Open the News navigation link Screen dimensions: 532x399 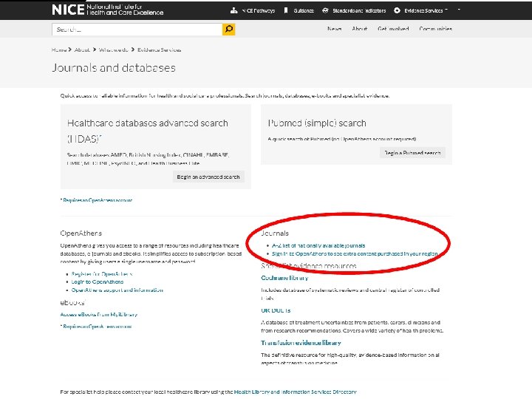click(x=335, y=29)
